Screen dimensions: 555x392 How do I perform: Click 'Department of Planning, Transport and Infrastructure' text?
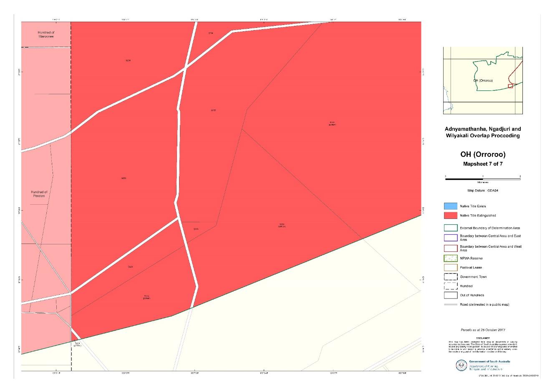[x=486, y=367]
